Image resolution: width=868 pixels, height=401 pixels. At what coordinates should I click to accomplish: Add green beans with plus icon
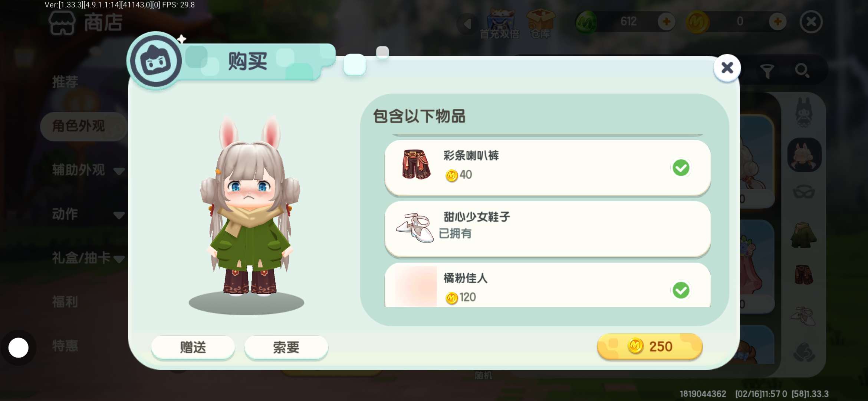(x=666, y=22)
